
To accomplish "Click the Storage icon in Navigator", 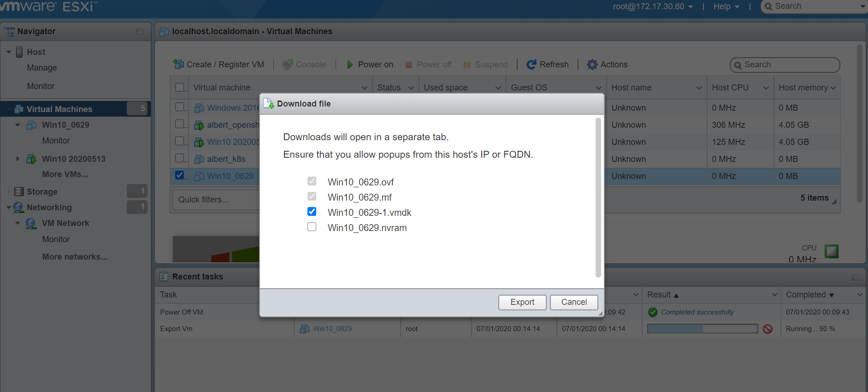I will pos(19,191).
